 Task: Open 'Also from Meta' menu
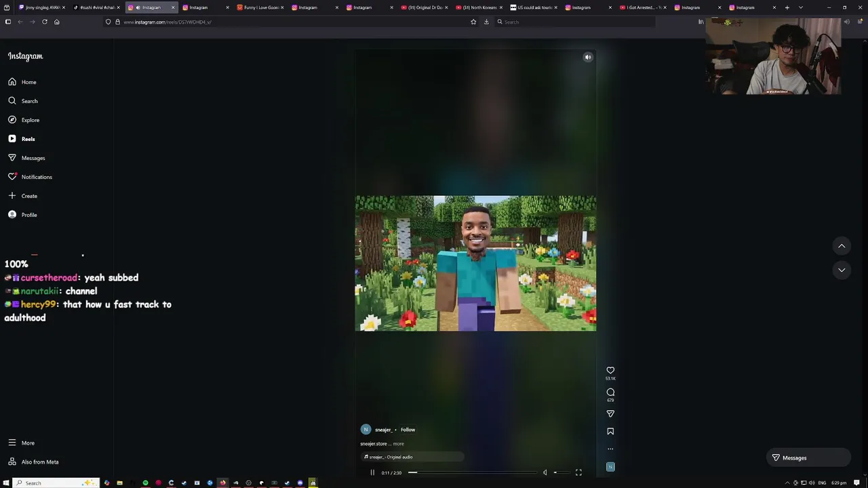point(33,462)
